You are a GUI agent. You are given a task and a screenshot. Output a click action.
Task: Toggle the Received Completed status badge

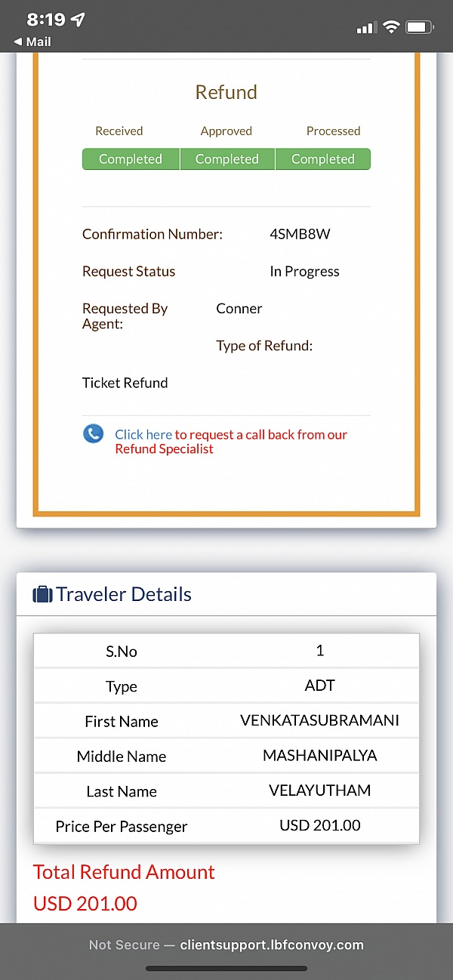tap(130, 159)
